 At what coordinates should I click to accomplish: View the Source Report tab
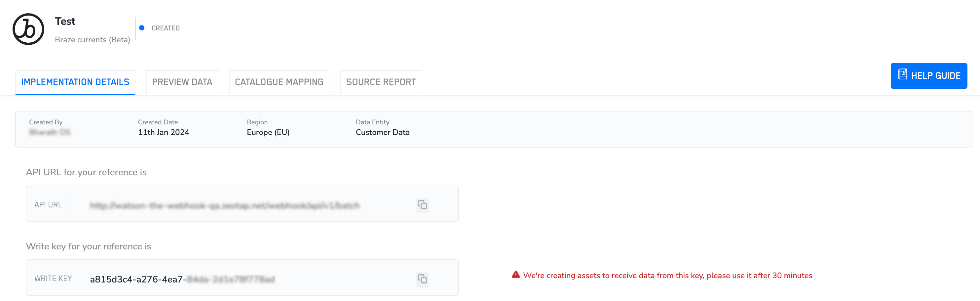[380, 82]
